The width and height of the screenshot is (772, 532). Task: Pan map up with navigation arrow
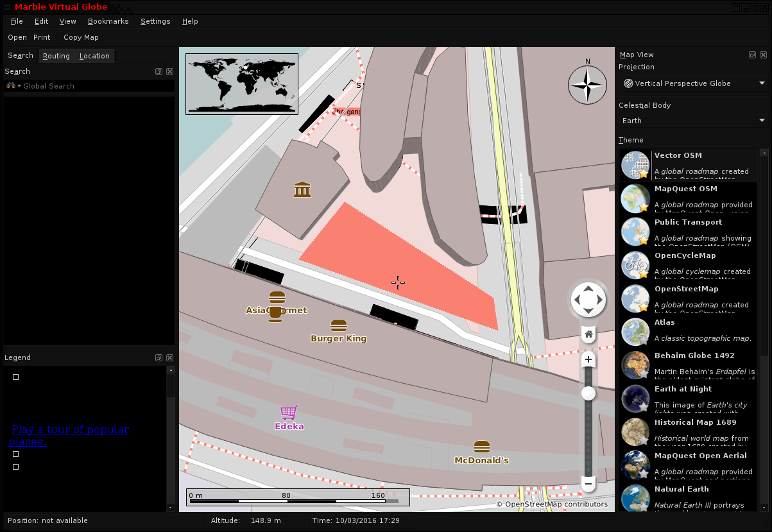[588, 287]
